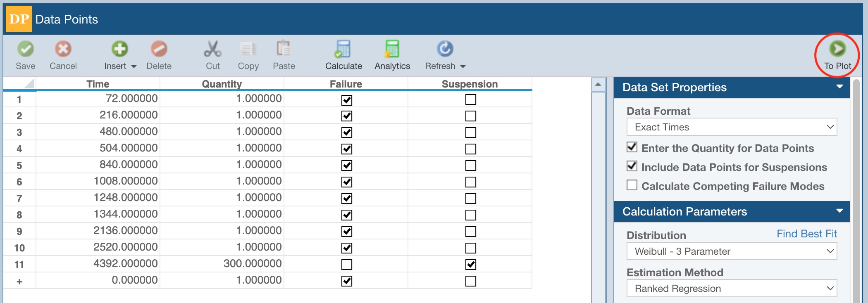Open the Distribution dropdown showing Weibull

coord(732,251)
